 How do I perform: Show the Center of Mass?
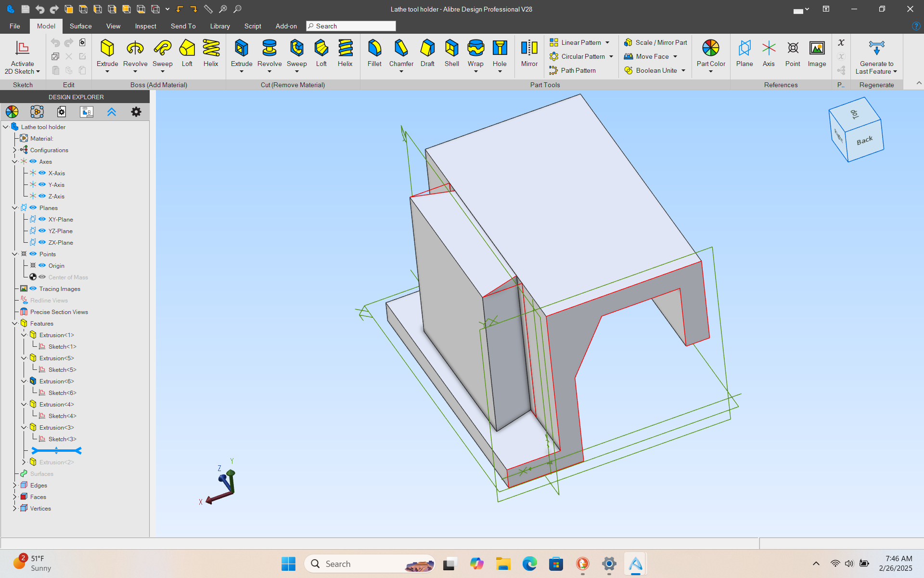pyautogui.click(x=42, y=277)
